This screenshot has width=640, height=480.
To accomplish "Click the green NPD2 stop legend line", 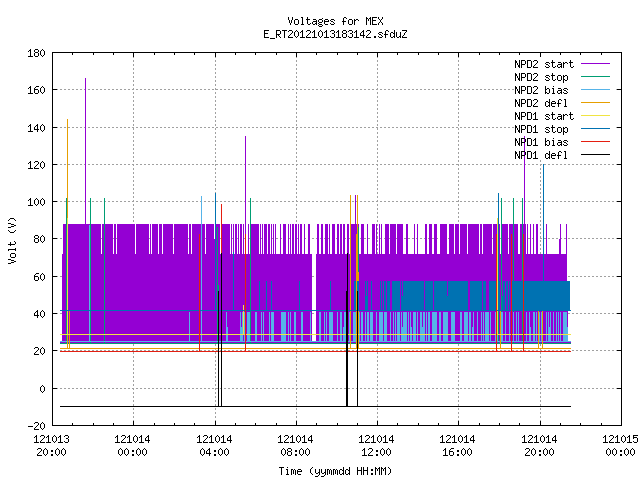I will tap(595, 76).
